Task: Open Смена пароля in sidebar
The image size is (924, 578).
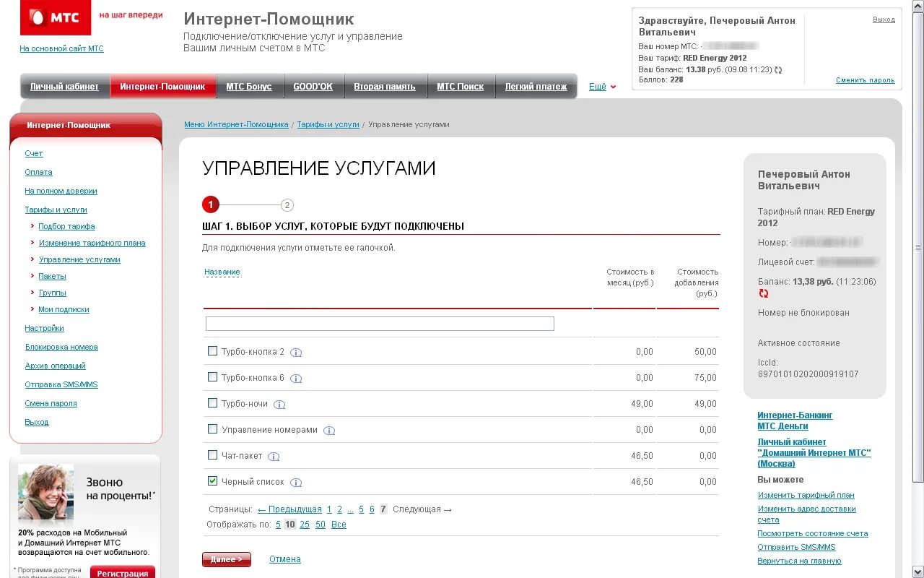Action: coord(51,403)
